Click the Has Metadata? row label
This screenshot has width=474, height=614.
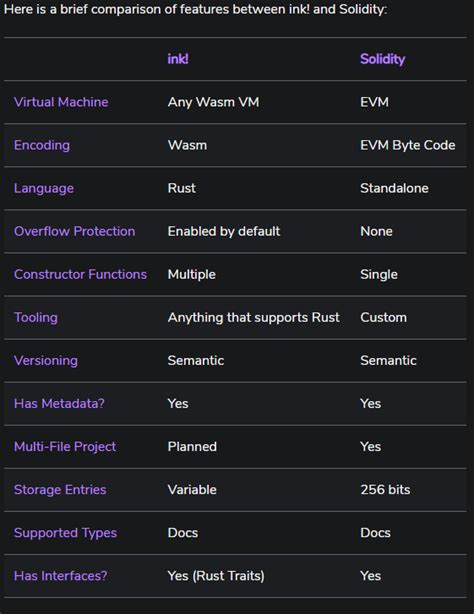[59, 404]
